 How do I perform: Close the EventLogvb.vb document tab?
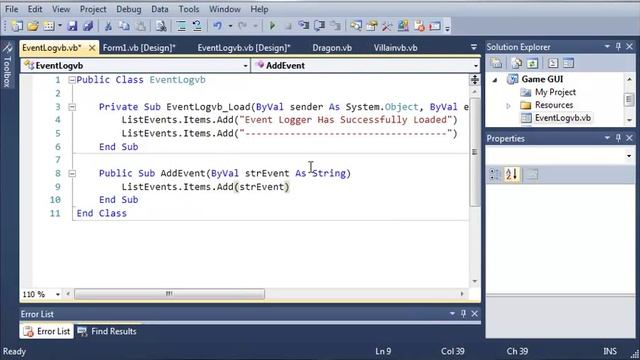[x=92, y=48]
